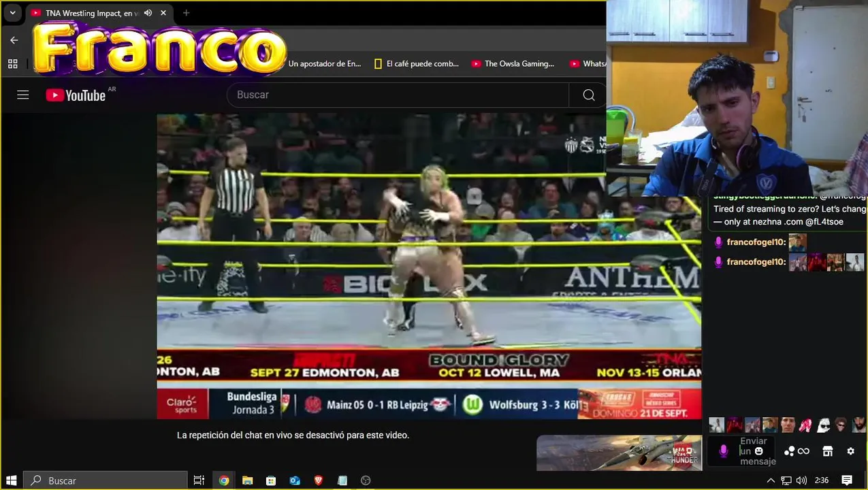Go back with the browser back arrow
868x490 pixels.
pyautogui.click(x=14, y=40)
